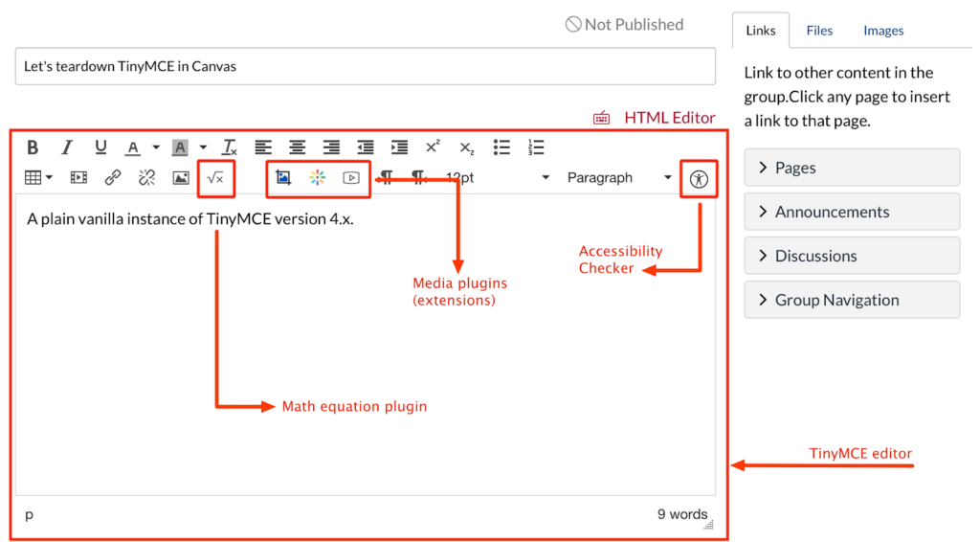980x542 pixels.
Task: Click the keyboard shortcuts icon
Action: [601, 118]
